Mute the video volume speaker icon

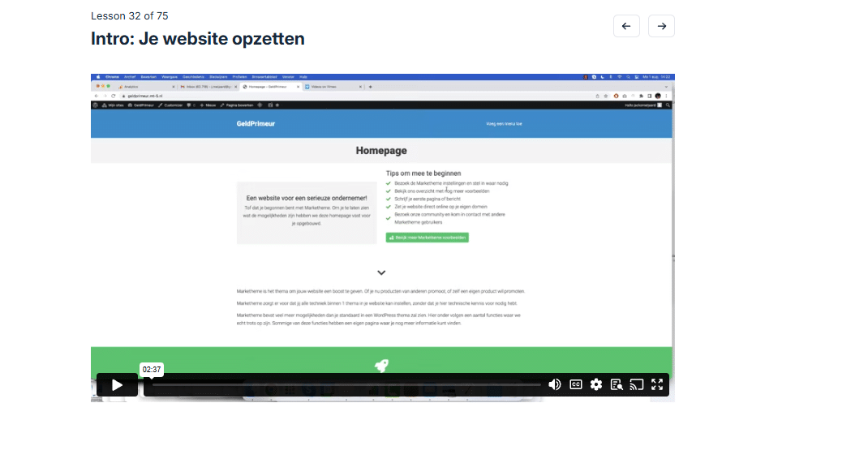pyautogui.click(x=554, y=384)
